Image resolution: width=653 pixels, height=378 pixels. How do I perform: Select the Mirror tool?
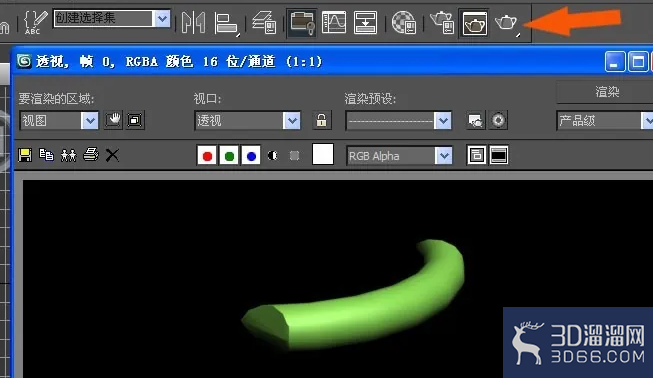(194, 22)
